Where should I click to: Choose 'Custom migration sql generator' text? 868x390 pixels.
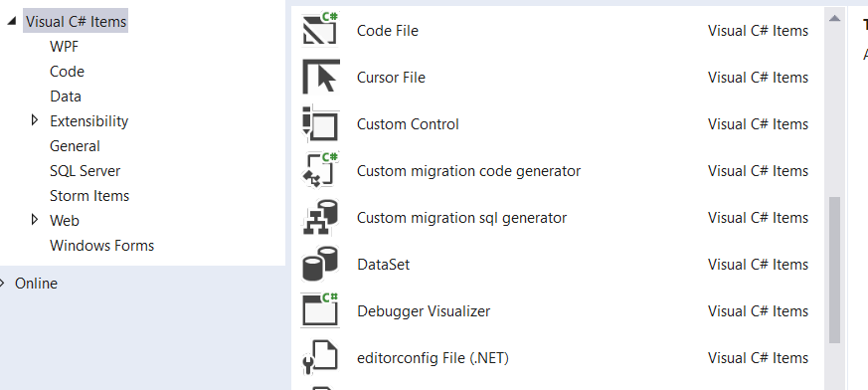click(x=461, y=218)
